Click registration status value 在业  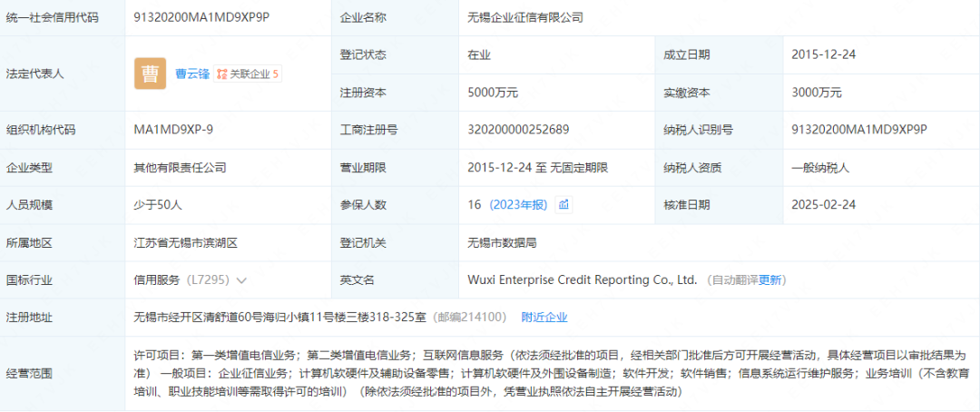click(x=479, y=54)
